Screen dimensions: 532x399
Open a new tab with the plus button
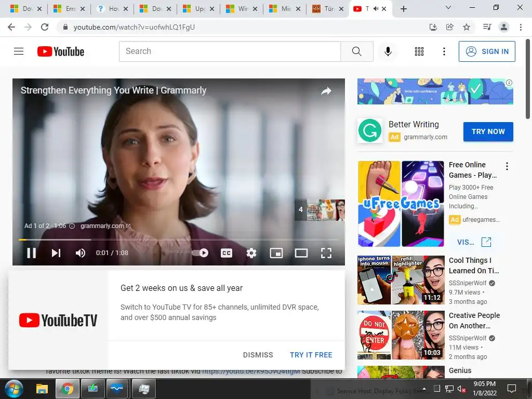click(x=403, y=9)
